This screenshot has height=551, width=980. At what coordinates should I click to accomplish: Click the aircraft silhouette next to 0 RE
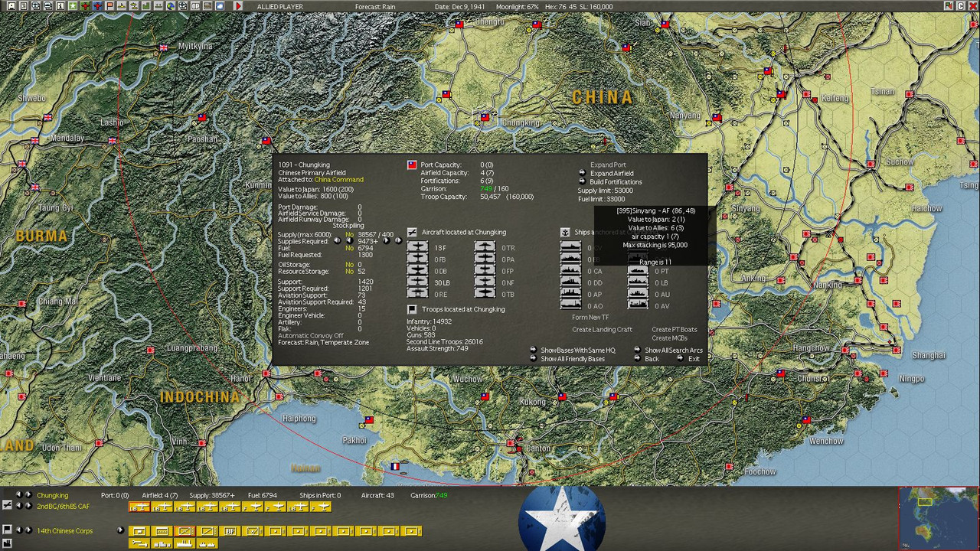click(x=417, y=293)
